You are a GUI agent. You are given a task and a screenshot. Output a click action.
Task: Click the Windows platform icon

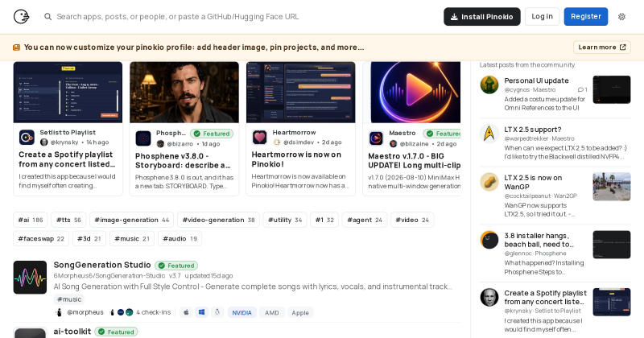pos(202,312)
